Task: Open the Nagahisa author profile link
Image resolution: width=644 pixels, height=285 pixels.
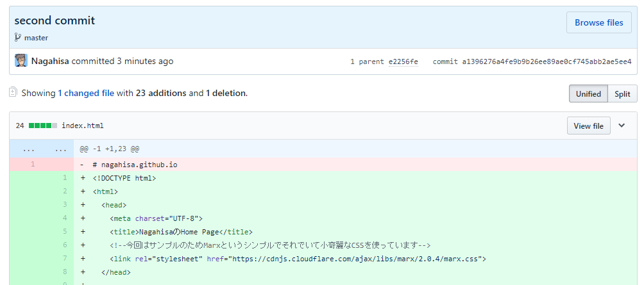Action: click(x=50, y=61)
